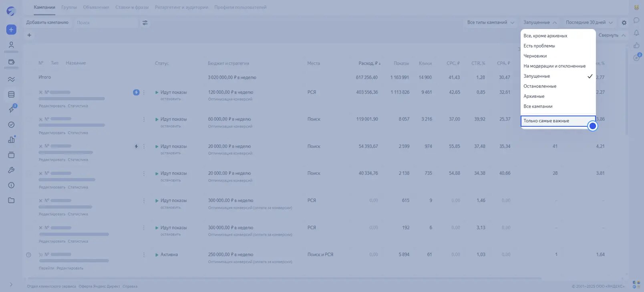Open the Последние 30 дней period dropdown

tap(589, 22)
